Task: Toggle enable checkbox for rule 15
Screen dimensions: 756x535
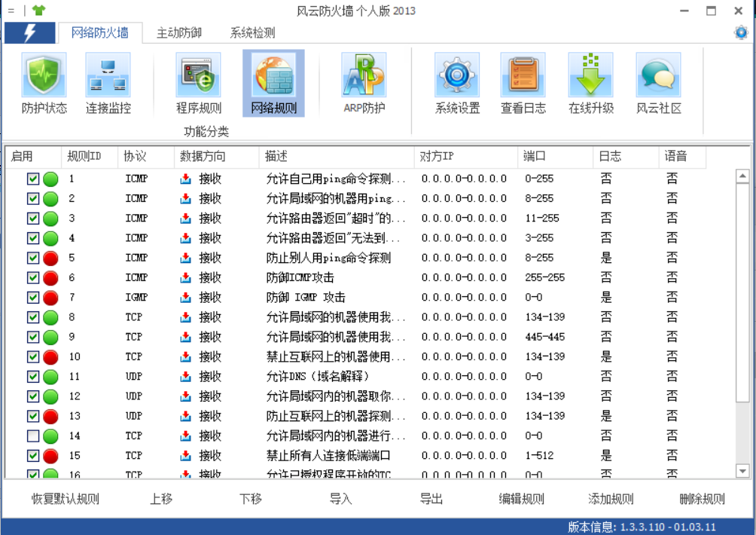Action: point(33,455)
